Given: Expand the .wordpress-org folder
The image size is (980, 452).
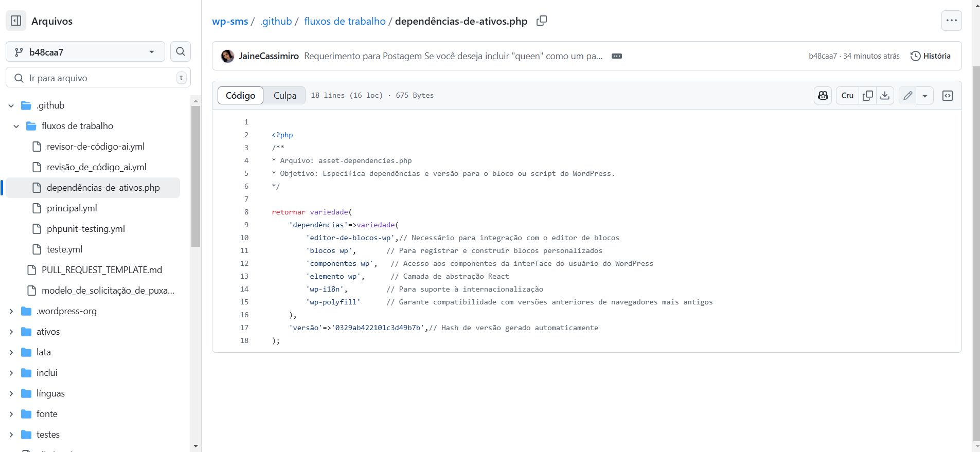Looking at the screenshot, I should [x=11, y=311].
